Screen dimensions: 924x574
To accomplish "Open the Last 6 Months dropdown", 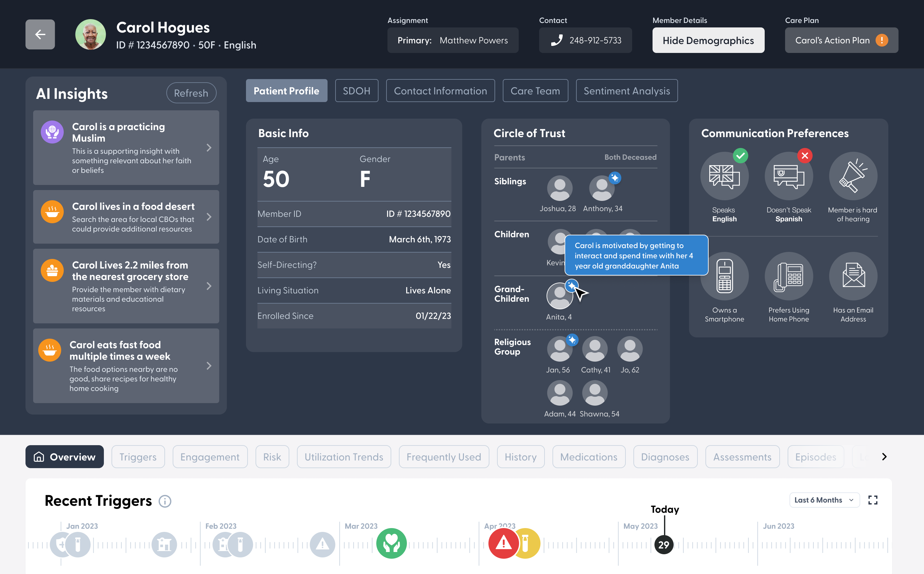I will click(824, 500).
